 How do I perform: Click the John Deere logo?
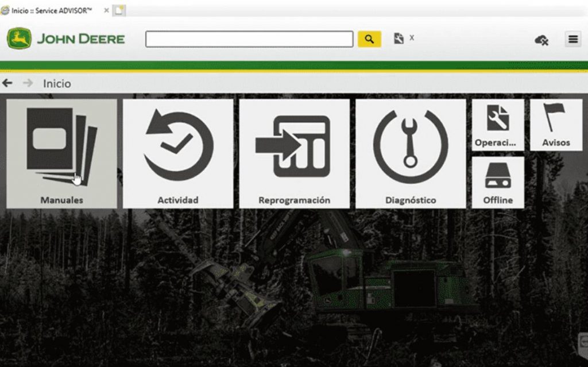pyautogui.click(x=65, y=39)
